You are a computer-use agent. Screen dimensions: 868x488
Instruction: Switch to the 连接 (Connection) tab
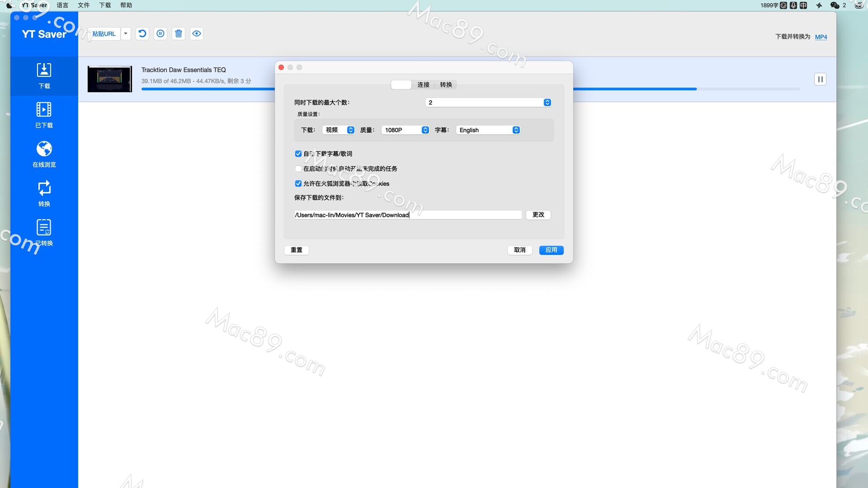coord(423,84)
